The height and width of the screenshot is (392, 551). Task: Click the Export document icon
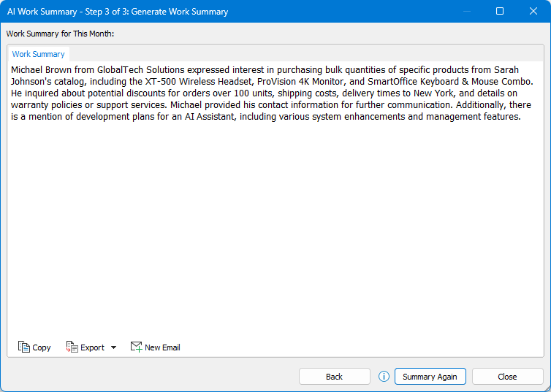[72, 347]
